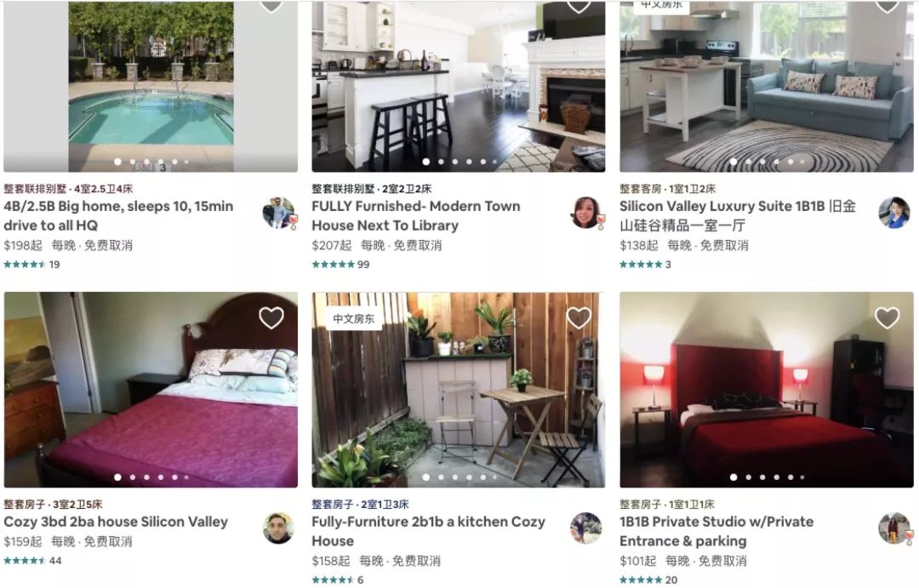
Task: Open host avatar for Fully-Furniture 2b1b listing
Action: (585, 528)
